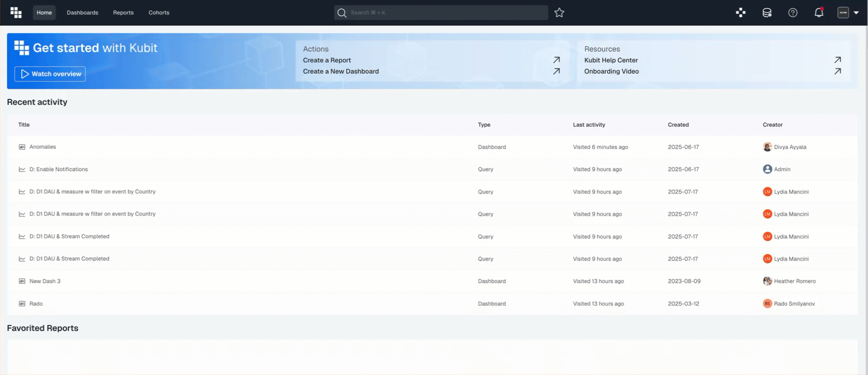Click the favorites star icon
This screenshot has height=375, width=868.
[559, 12]
